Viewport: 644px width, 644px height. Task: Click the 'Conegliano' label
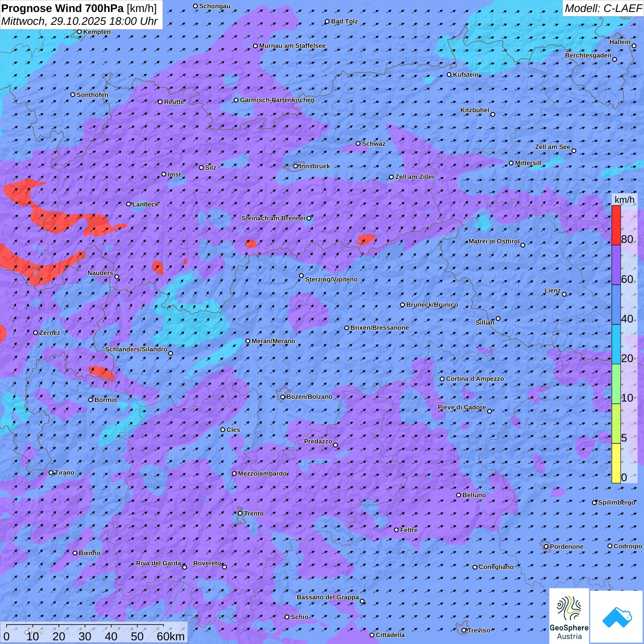coord(496,567)
